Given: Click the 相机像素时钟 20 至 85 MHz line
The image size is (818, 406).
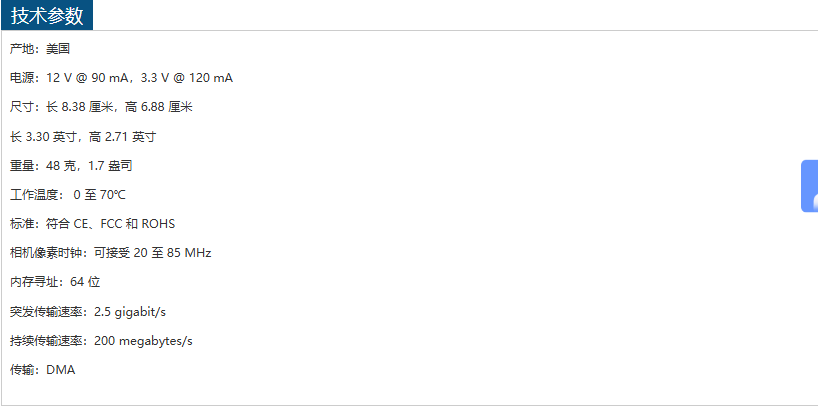Looking at the screenshot, I should click(111, 253).
